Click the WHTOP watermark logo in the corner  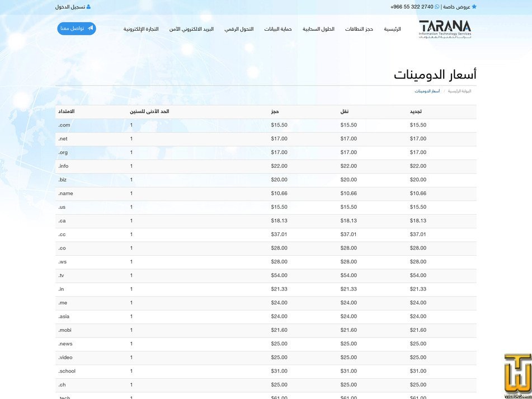[x=516, y=374]
